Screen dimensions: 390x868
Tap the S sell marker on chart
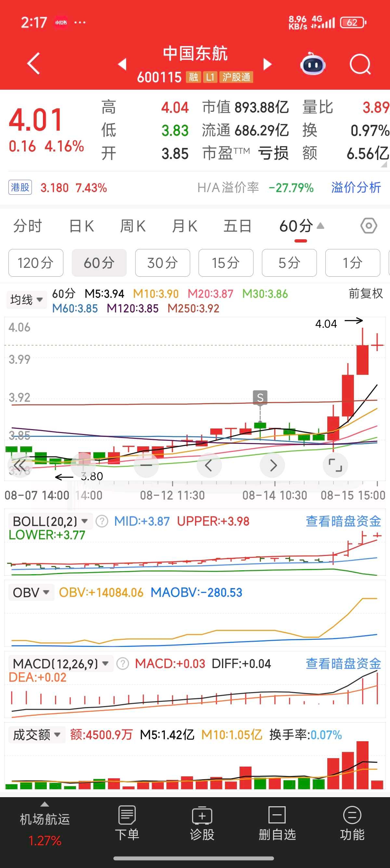(x=260, y=398)
